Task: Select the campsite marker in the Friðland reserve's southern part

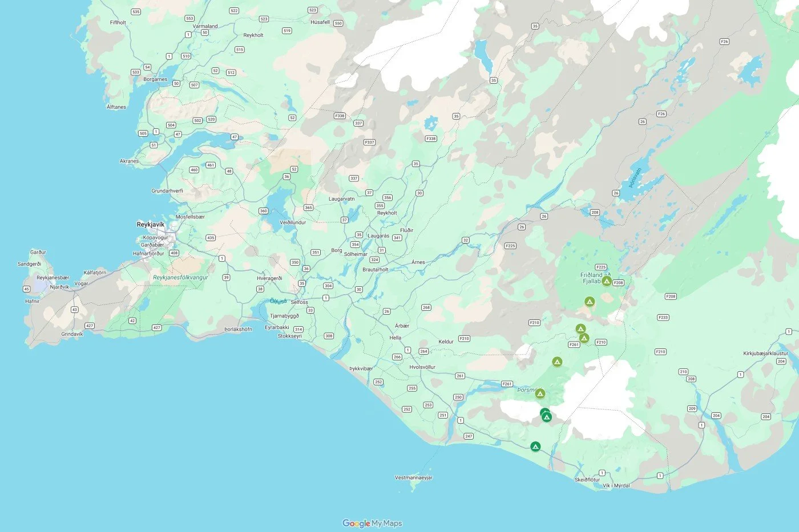Action: coord(590,302)
